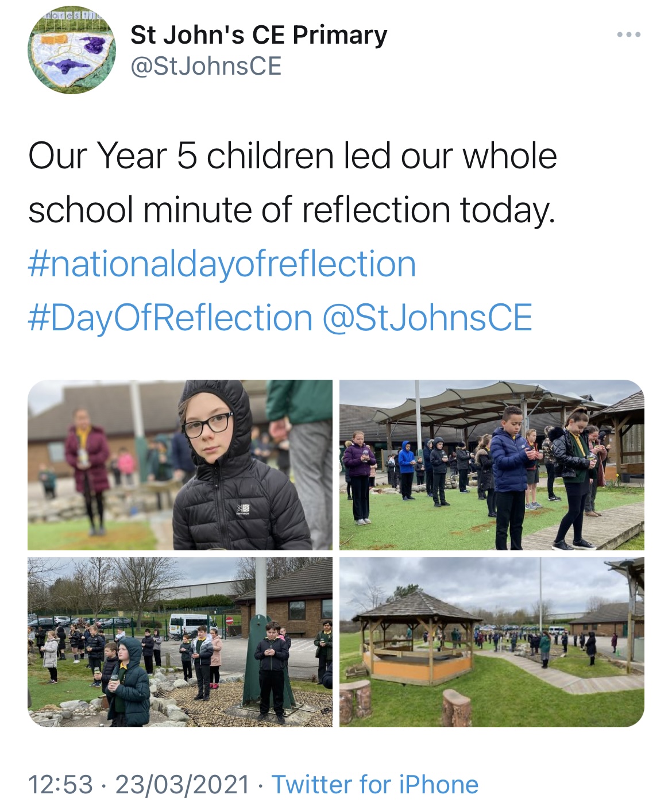Open the three-dot more options menu
The image size is (672, 810).
(x=628, y=36)
